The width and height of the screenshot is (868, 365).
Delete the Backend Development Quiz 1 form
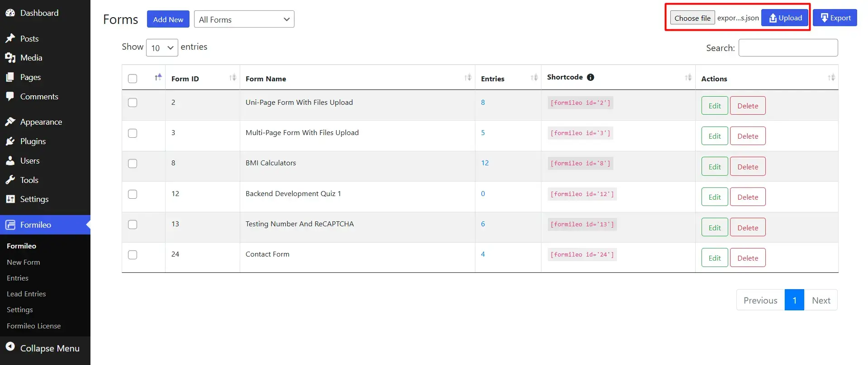pos(747,197)
